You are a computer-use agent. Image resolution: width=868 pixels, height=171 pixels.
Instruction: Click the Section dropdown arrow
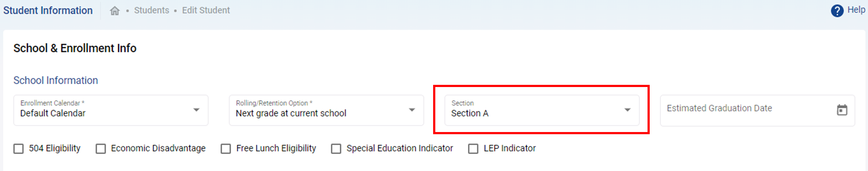coord(628,110)
